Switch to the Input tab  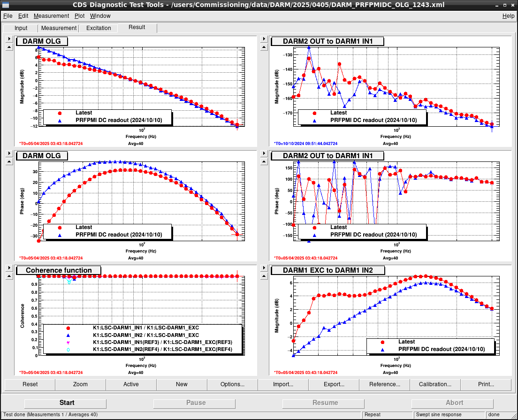tap(21, 28)
